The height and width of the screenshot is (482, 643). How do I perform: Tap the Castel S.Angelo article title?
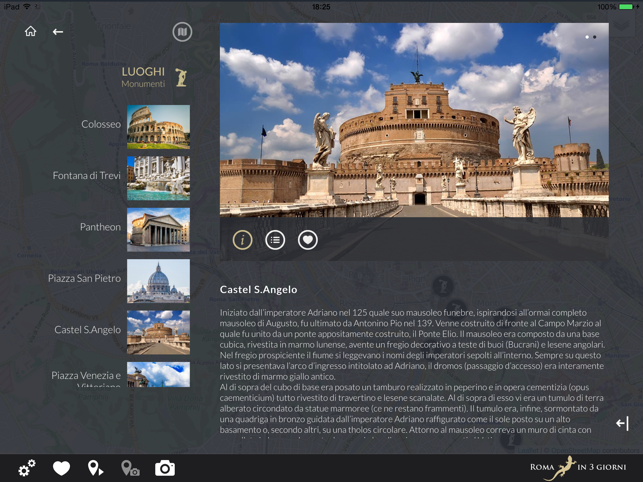(x=258, y=290)
